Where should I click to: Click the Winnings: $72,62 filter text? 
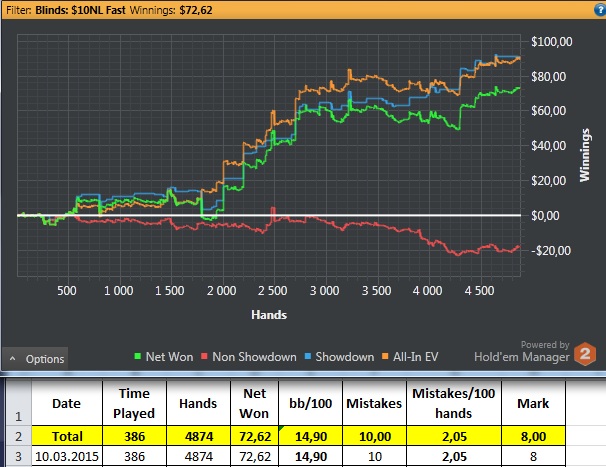point(171,10)
